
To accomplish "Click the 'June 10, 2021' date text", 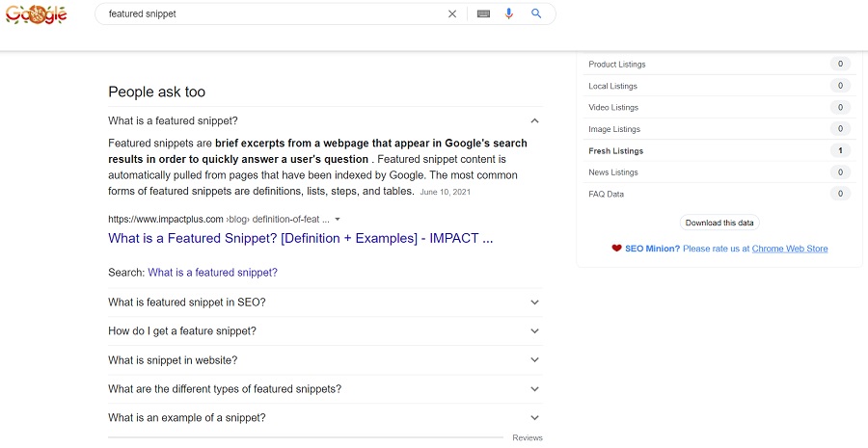I will click(445, 193).
